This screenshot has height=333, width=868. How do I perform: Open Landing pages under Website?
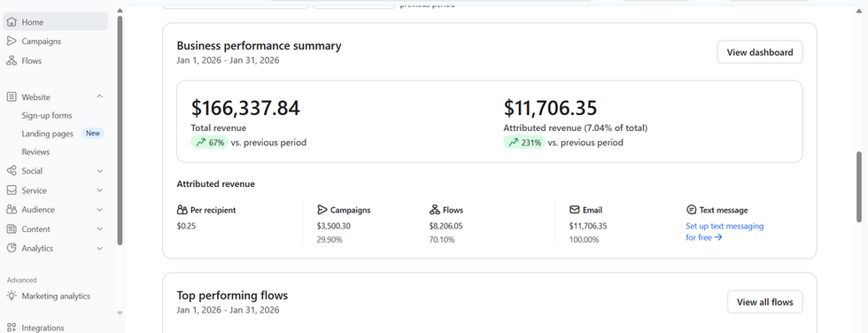coord(48,134)
